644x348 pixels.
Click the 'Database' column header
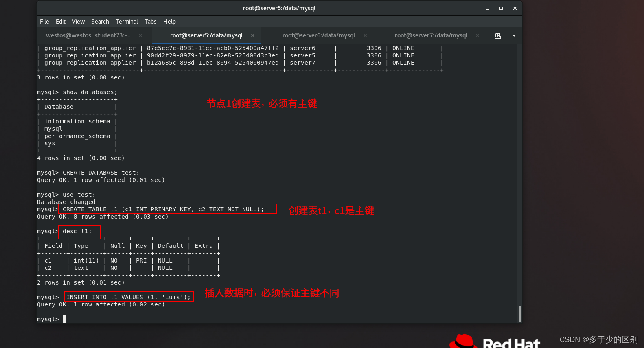pyautogui.click(x=59, y=107)
